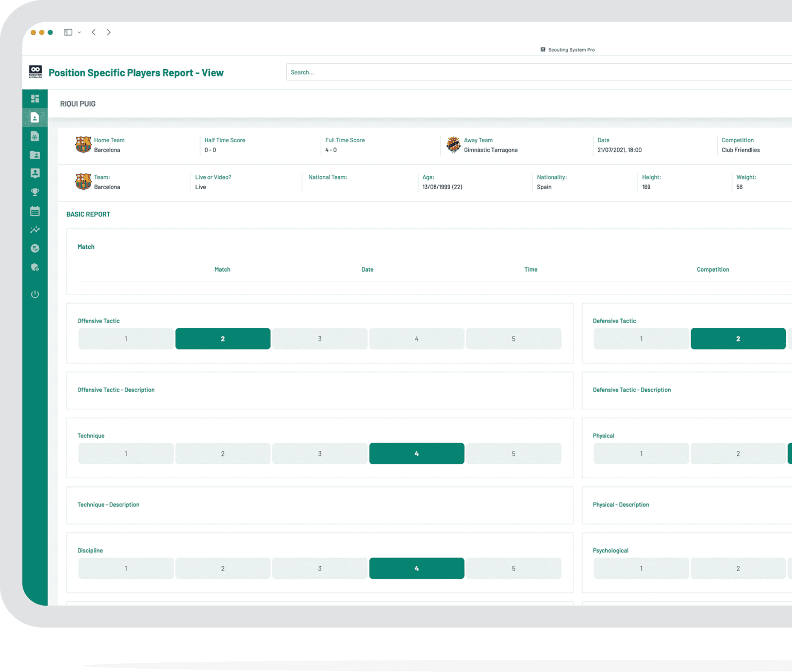Click the shield user icon in sidebar
792x672 pixels.
[35, 267]
